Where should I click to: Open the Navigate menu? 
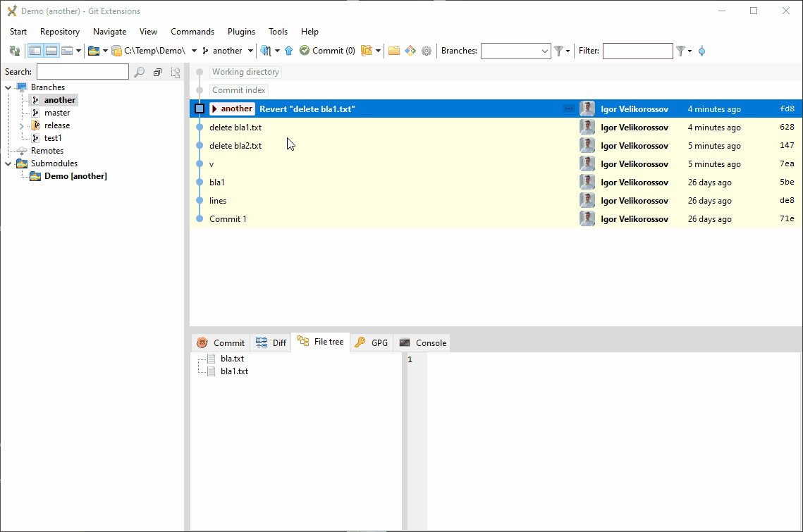click(109, 32)
